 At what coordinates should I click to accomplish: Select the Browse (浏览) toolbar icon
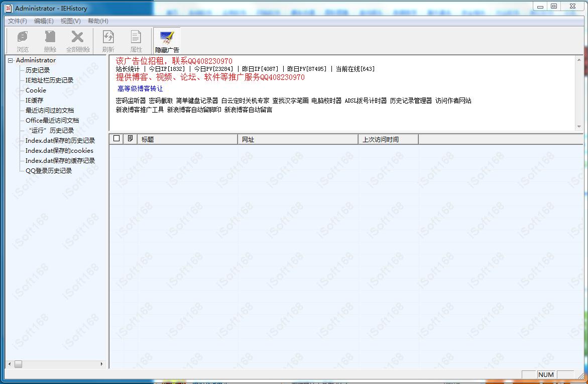tap(22, 40)
